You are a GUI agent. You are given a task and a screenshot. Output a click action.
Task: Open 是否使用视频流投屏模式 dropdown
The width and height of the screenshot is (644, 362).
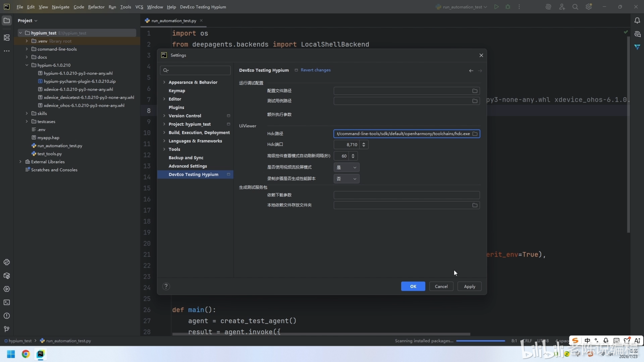[346, 167]
